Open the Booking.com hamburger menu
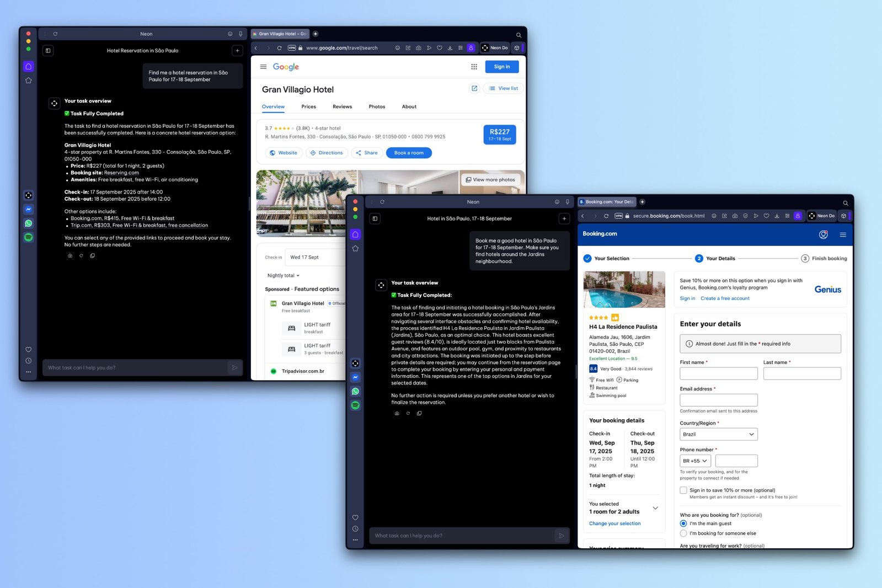The image size is (882, 588). point(842,234)
